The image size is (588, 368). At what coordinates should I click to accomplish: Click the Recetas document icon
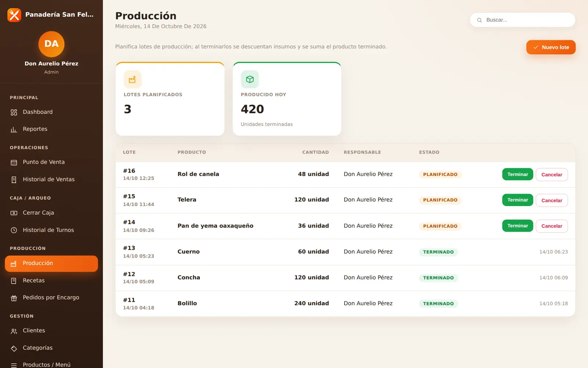click(14, 281)
